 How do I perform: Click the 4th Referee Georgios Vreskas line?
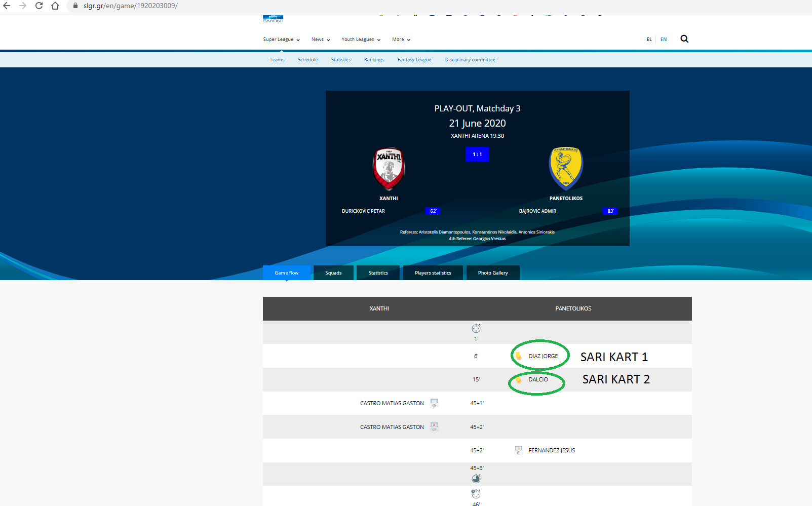477,239
